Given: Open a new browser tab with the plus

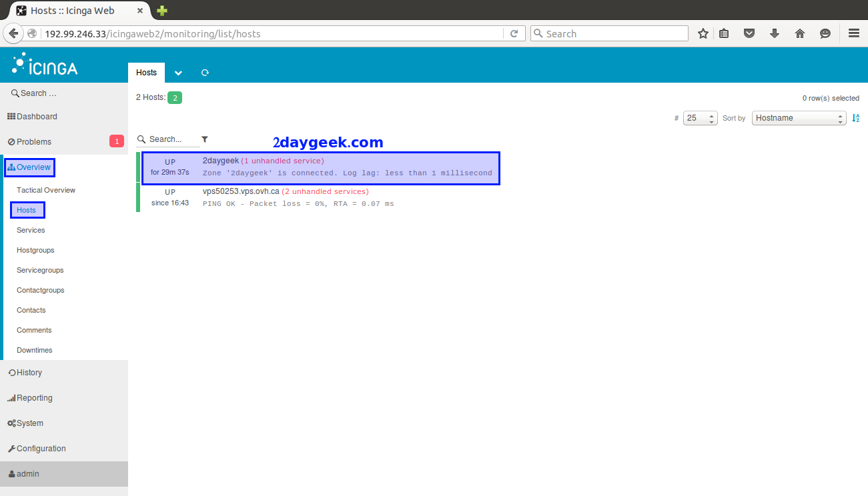Looking at the screenshot, I should coord(162,11).
